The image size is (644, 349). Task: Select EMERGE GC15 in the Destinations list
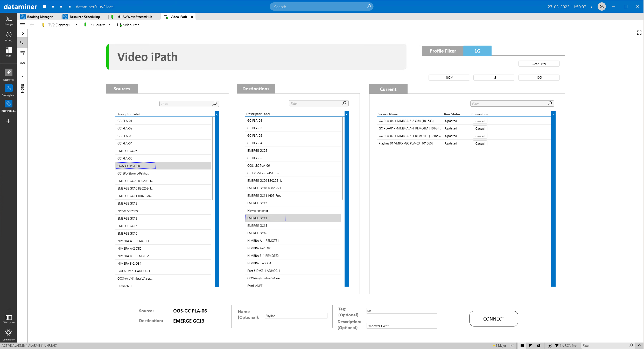293,226
